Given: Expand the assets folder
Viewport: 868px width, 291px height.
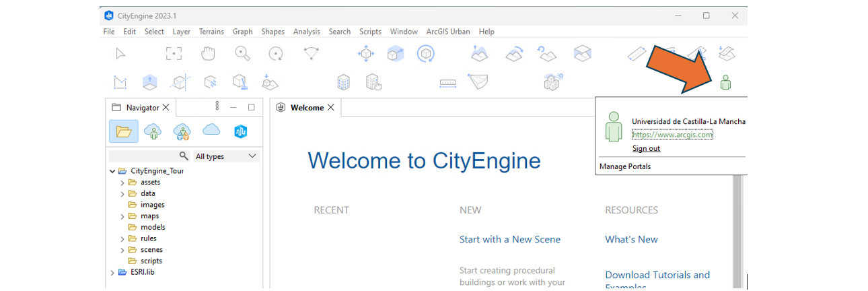Looking at the screenshot, I should pos(122,183).
